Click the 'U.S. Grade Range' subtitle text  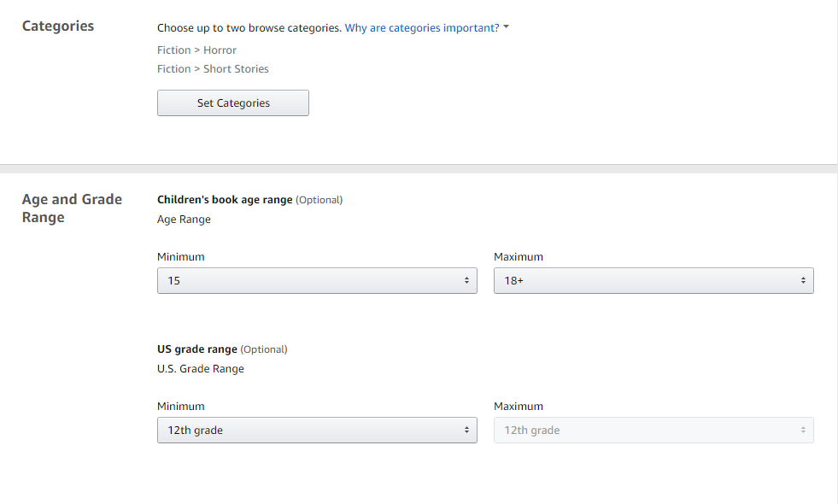201,369
